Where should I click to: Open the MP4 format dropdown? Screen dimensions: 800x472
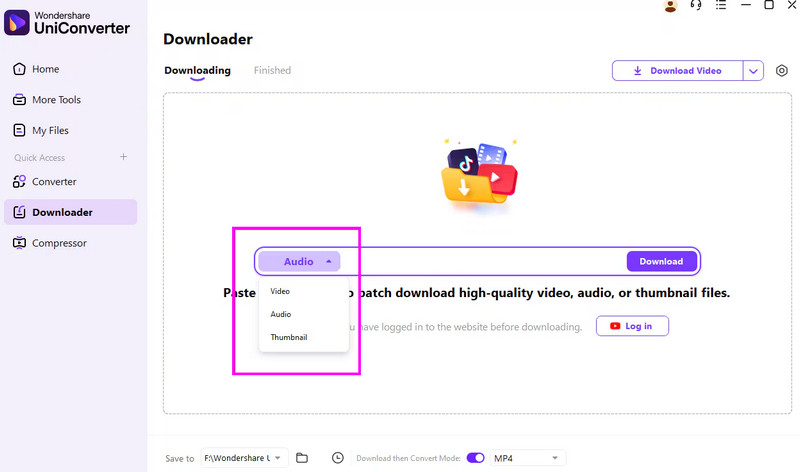(x=526, y=458)
